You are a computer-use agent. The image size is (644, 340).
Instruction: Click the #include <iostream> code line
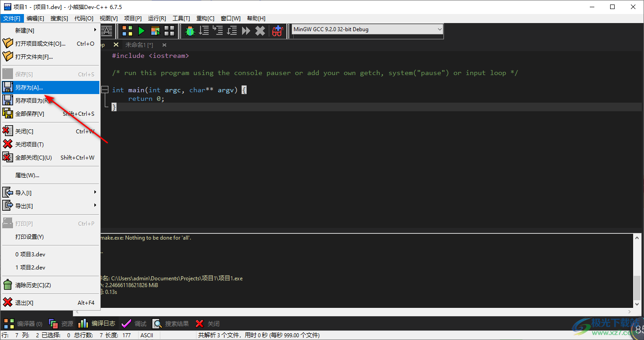(x=150, y=56)
